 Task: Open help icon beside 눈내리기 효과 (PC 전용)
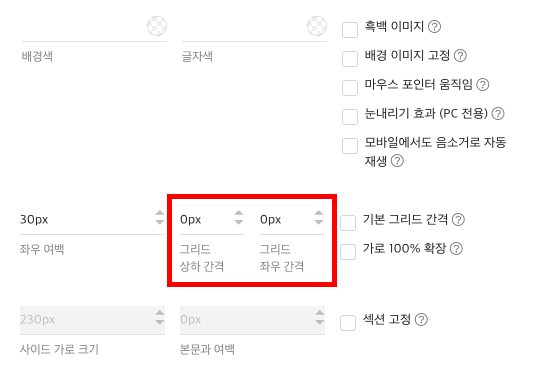498,113
